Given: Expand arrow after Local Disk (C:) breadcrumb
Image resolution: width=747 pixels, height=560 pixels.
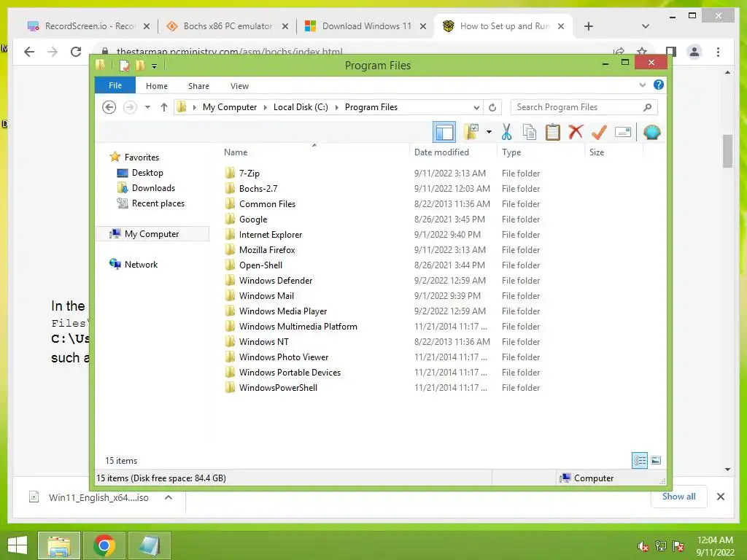Looking at the screenshot, I should coord(337,108).
